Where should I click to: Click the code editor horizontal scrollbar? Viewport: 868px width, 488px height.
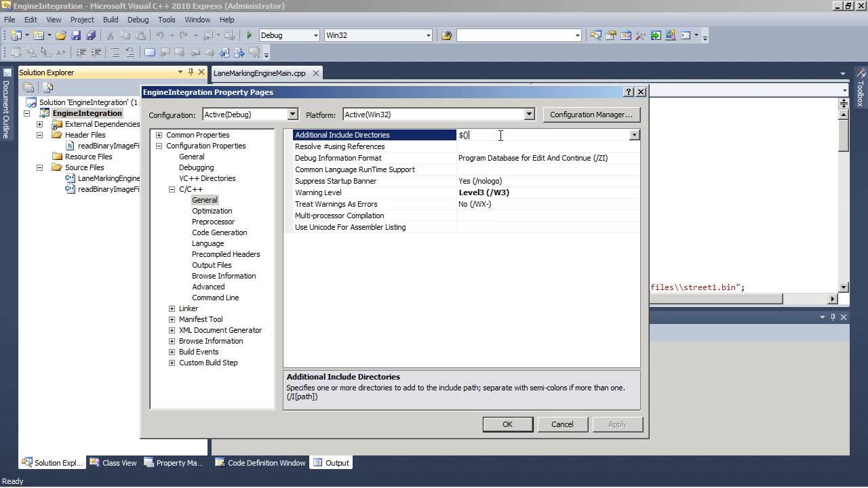[715, 299]
